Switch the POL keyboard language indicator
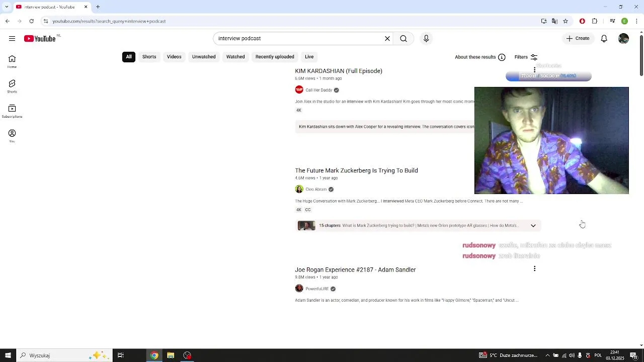Viewport: 644px width, 362px height. [598, 355]
